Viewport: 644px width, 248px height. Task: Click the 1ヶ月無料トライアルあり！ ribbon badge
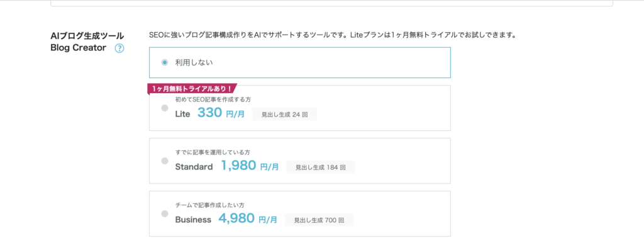[192, 89]
